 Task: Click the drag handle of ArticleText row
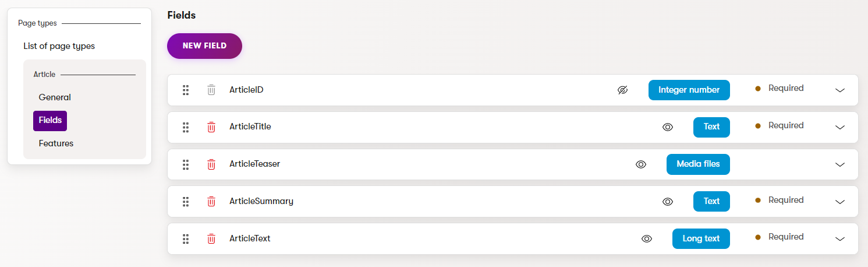186,239
